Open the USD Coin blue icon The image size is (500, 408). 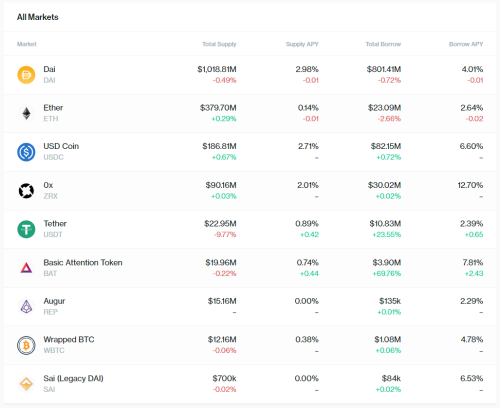(x=26, y=152)
